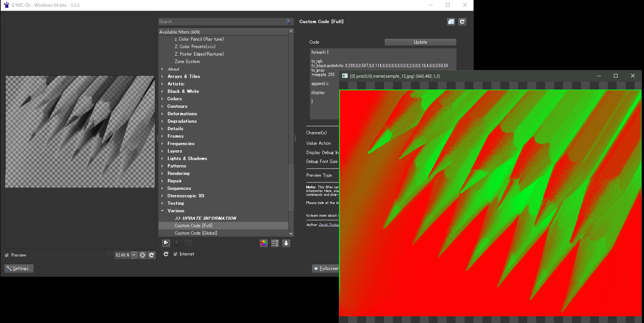Click the Frequencies category label
Image resolution: width=644 pixels, height=323 pixels.
[181, 144]
